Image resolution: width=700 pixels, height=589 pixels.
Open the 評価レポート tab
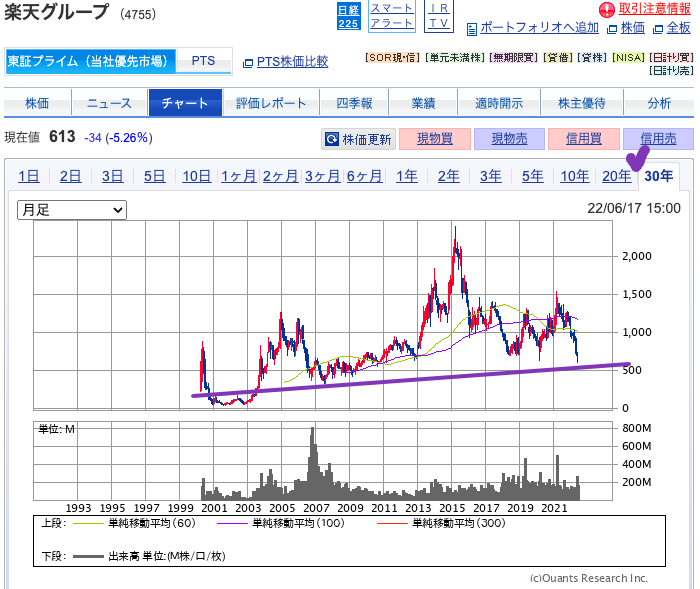coord(271,103)
